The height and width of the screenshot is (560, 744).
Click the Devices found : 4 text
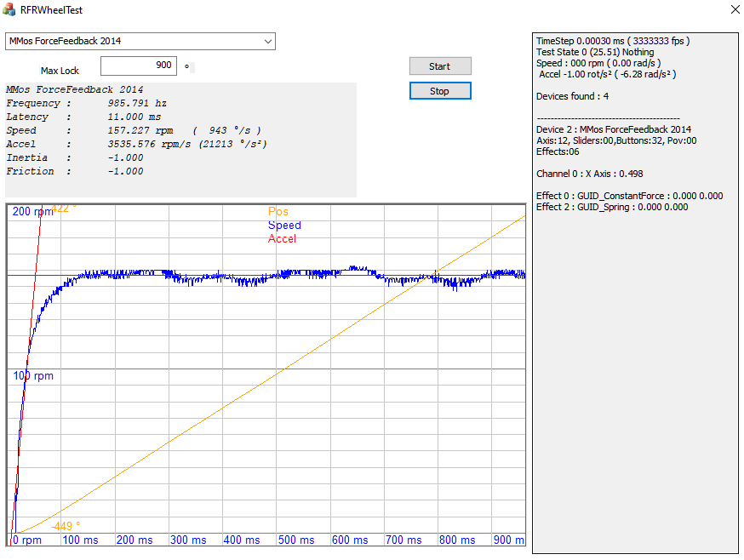tap(572, 96)
